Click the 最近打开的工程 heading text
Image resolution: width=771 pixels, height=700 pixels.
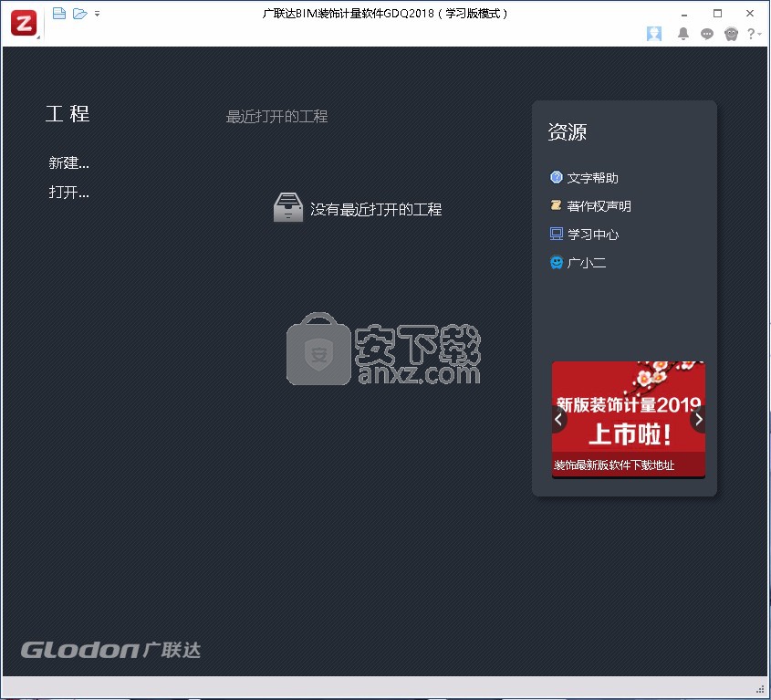click(x=276, y=117)
